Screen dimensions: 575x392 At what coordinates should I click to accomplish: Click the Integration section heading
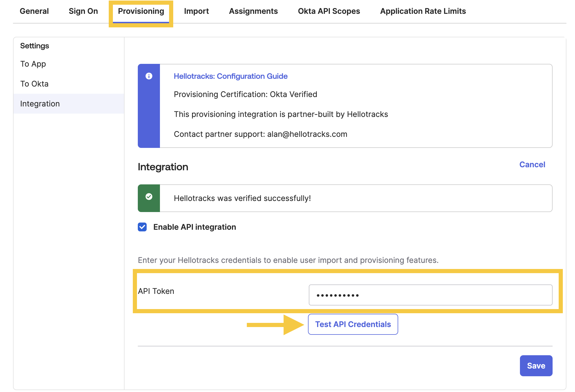[163, 167]
